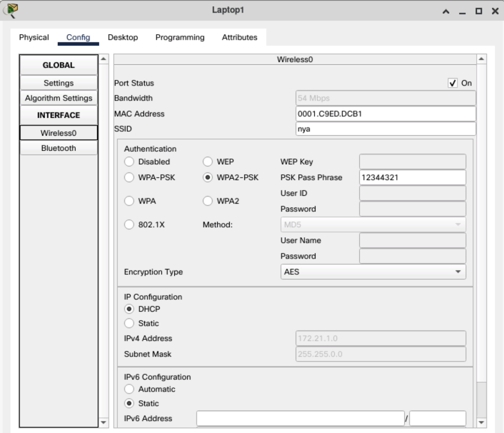Open the Programming tab

[180, 37]
